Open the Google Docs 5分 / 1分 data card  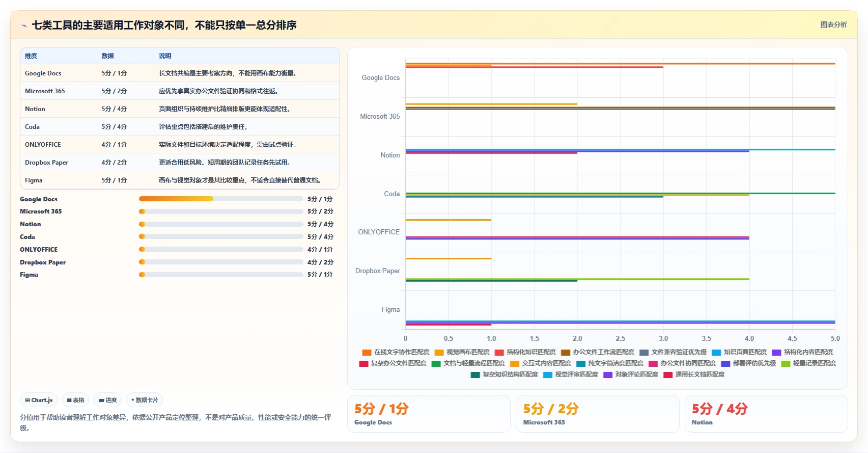[429, 414]
